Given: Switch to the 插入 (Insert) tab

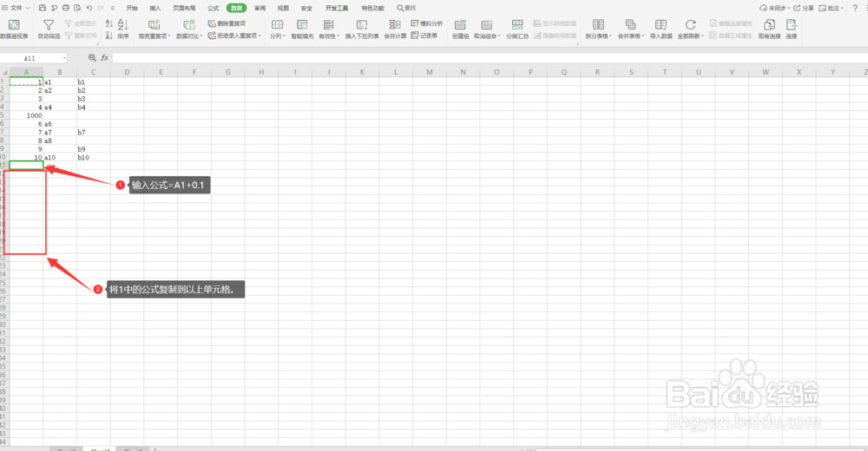Looking at the screenshot, I should [x=155, y=8].
